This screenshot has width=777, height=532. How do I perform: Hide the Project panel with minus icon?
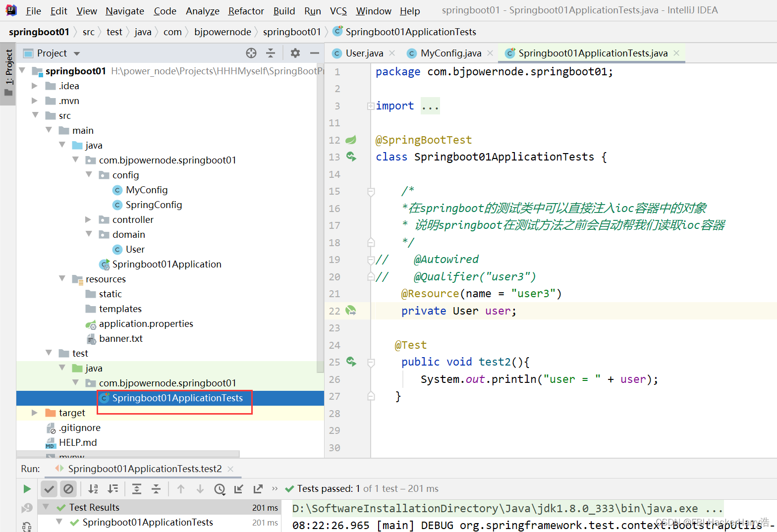coord(315,53)
